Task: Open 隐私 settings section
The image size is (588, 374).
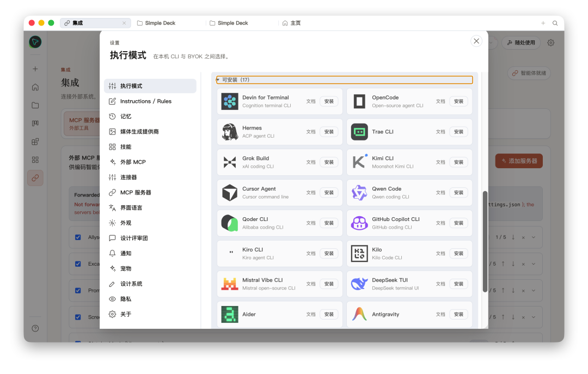Action: point(150,299)
